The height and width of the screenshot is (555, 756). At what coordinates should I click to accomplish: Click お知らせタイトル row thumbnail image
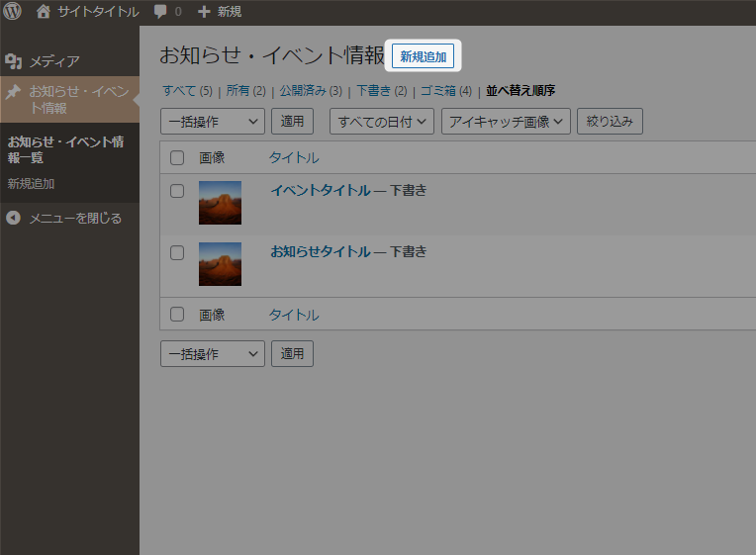coord(221,264)
